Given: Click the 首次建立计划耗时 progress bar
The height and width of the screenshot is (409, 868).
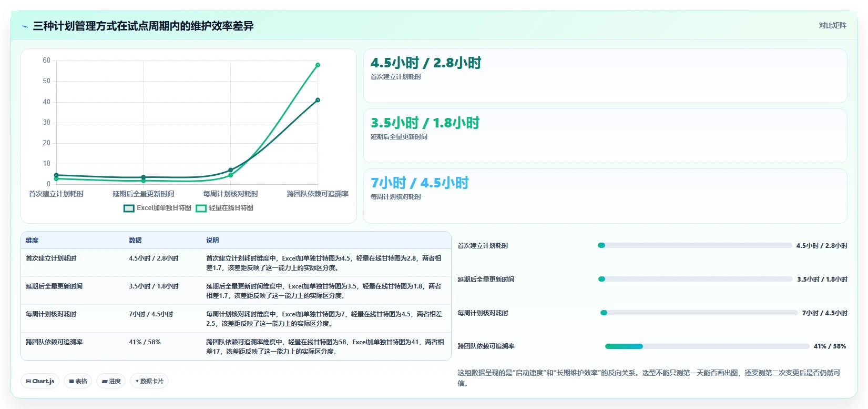Looking at the screenshot, I should click(695, 245).
